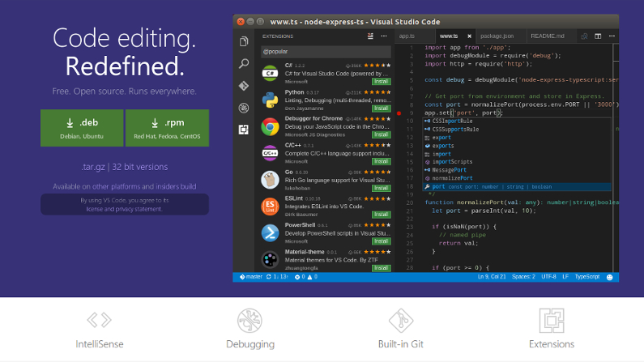Open the .tar.gz download link
Viewport: 644px width, 362px height.
tap(93, 167)
